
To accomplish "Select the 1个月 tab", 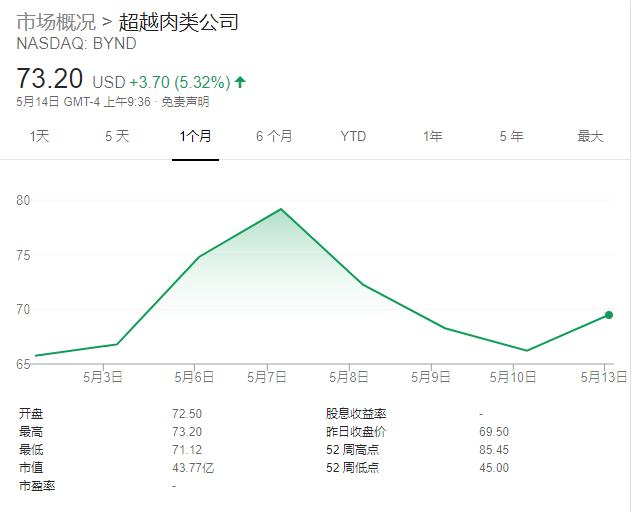I will 195,136.
